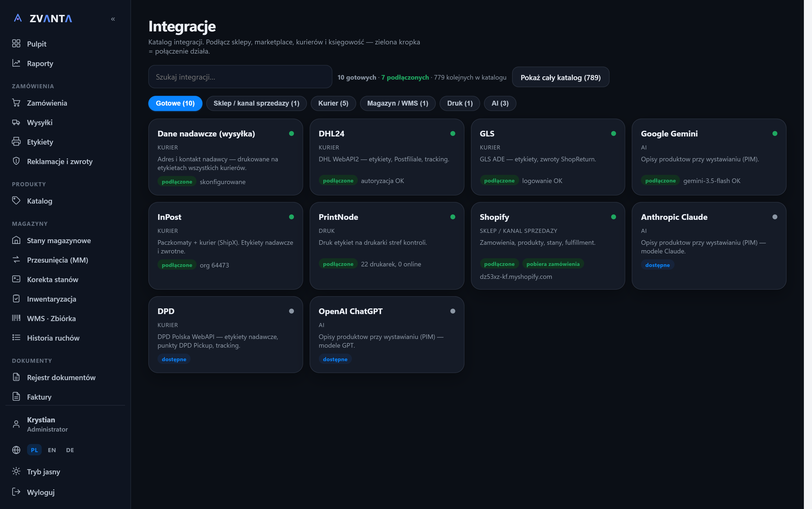Select the Magazyn / WMS (1) filter
This screenshot has width=812, height=509.
point(398,103)
